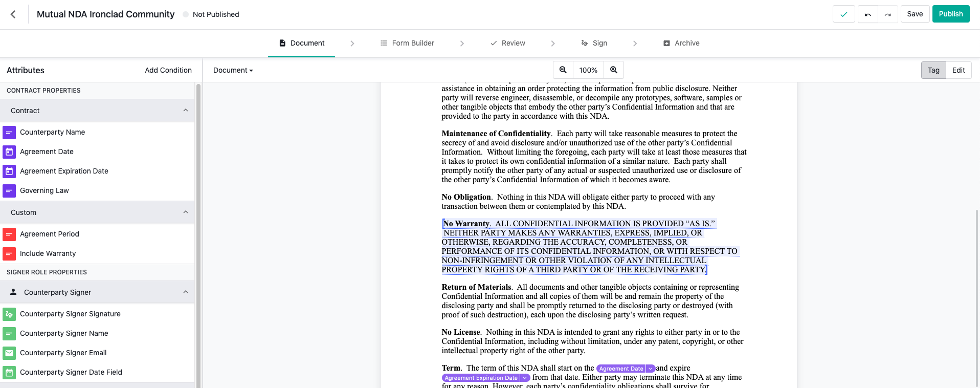Click the Return of Materials heading
The image size is (980, 388).
click(477, 287)
